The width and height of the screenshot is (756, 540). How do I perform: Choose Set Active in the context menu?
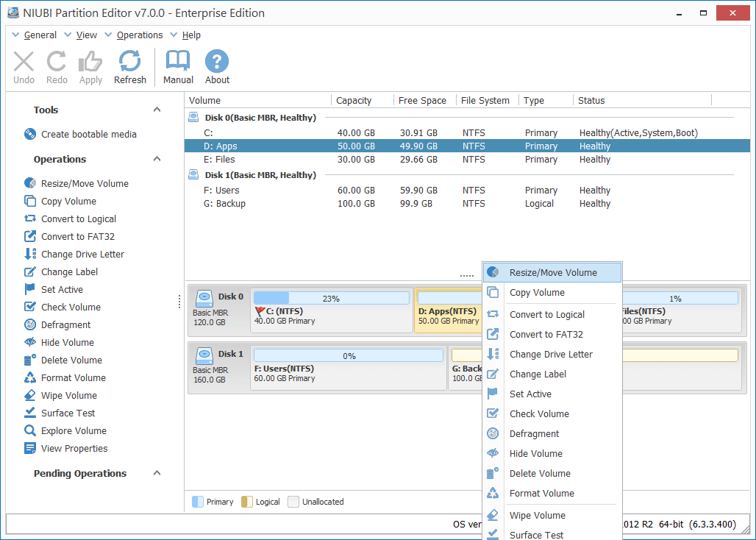[552, 394]
